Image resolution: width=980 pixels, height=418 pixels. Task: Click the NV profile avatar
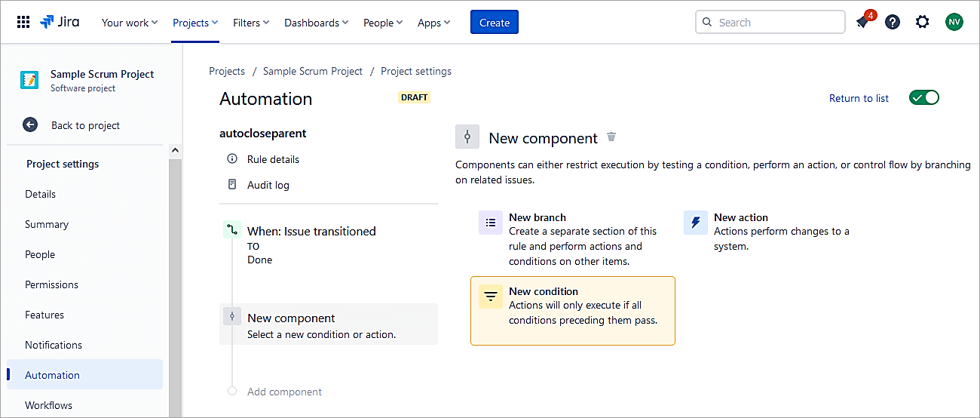pos(954,22)
